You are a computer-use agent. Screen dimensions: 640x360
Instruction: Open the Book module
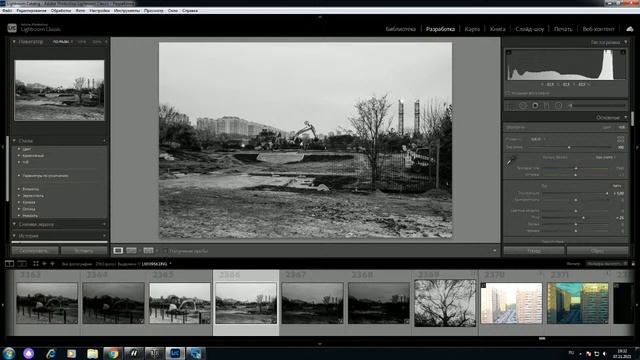(498, 29)
